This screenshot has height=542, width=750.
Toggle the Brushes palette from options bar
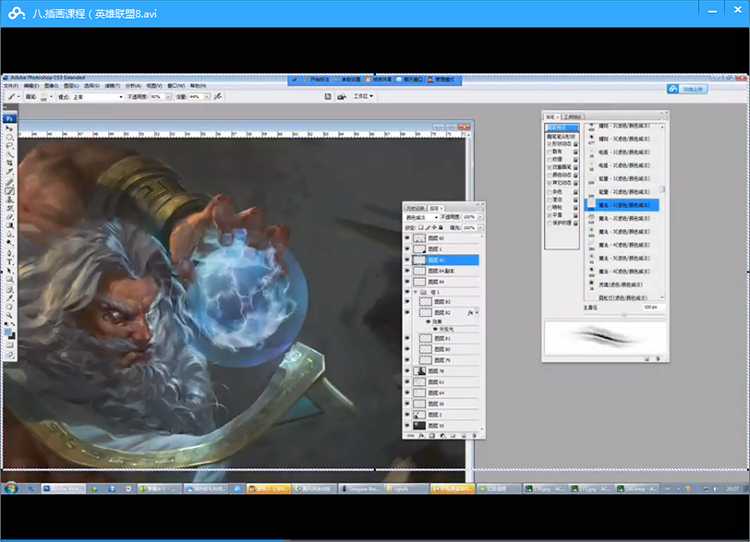pyautogui.click(x=328, y=97)
